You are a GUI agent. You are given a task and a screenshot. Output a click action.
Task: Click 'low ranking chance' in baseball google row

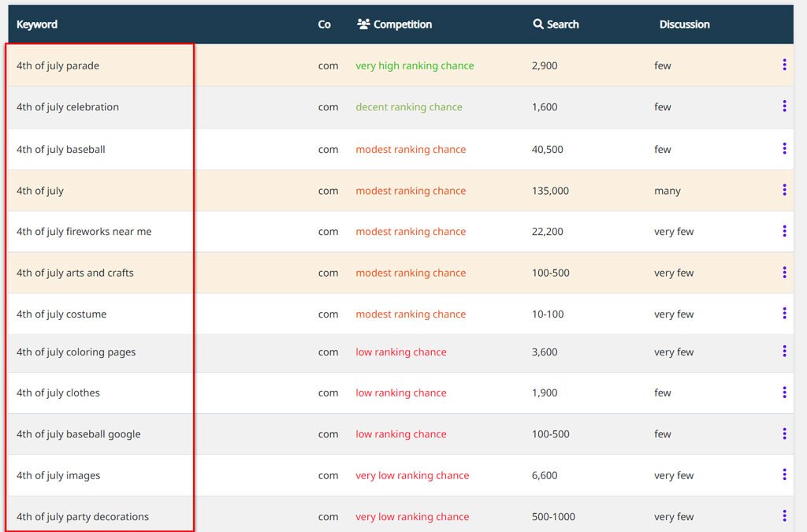(x=401, y=434)
